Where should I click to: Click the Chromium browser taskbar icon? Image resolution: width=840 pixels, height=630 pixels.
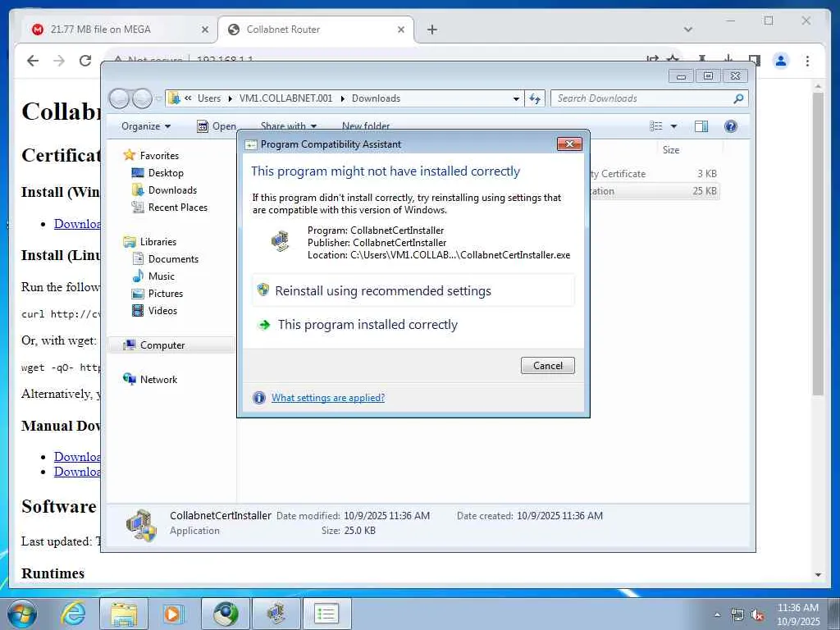coord(226,614)
